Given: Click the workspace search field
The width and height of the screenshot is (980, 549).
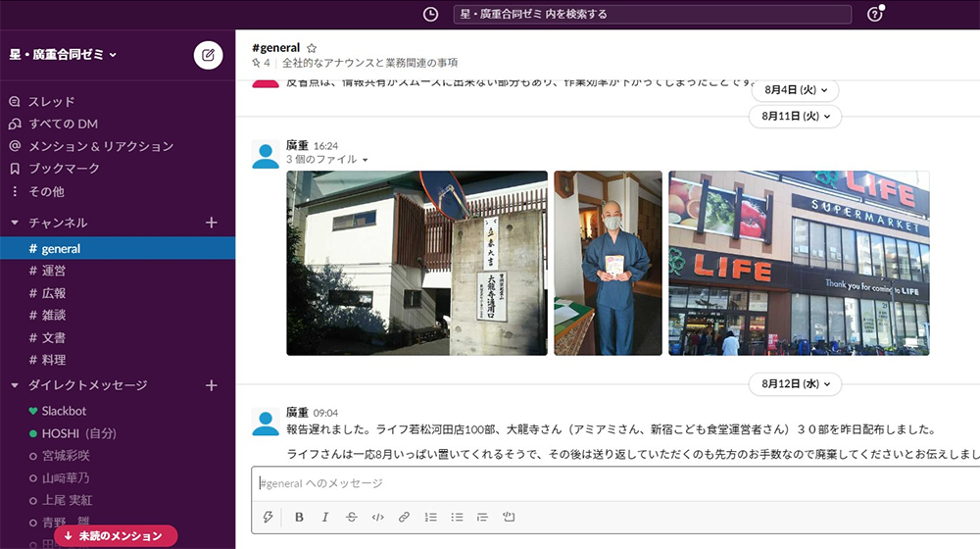Looking at the screenshot, I should pyautogui.click(x=652, y=14).
